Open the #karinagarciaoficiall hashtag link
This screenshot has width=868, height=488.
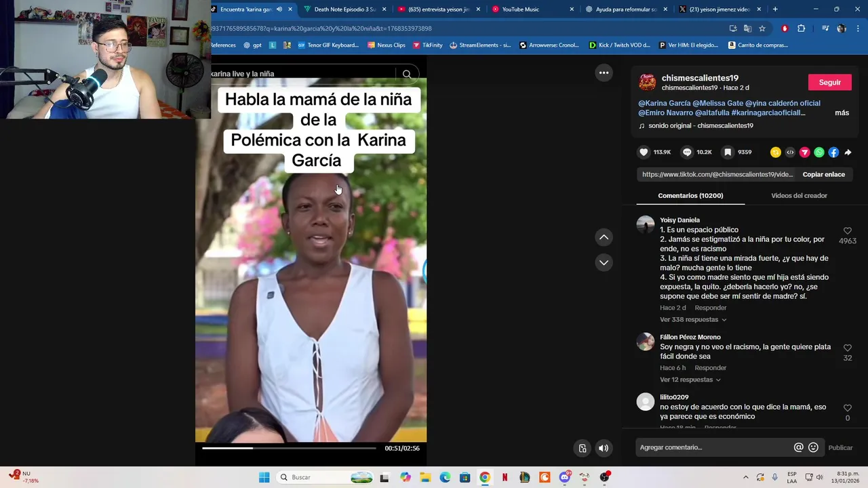[768, 113]
